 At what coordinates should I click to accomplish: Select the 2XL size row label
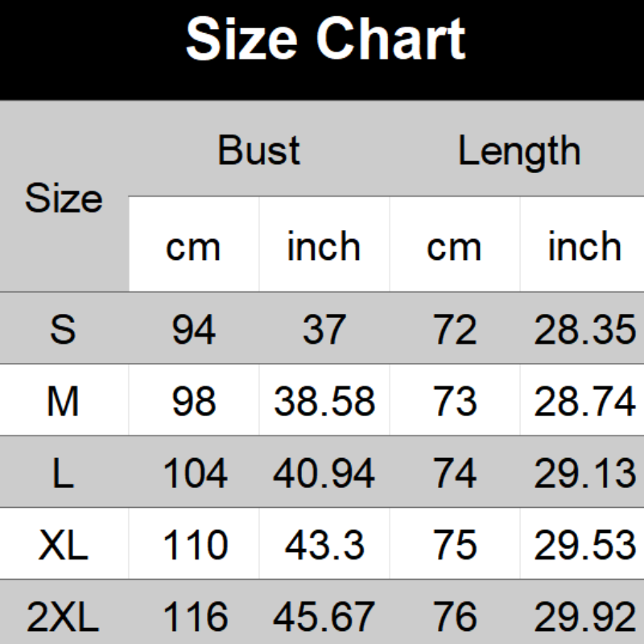click(63, 617)
